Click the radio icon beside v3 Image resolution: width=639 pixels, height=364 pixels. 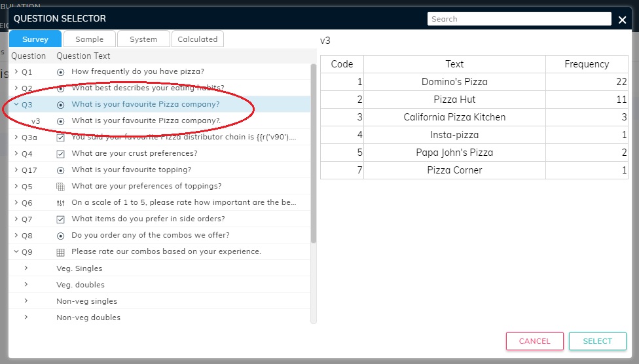pos(60,121)
